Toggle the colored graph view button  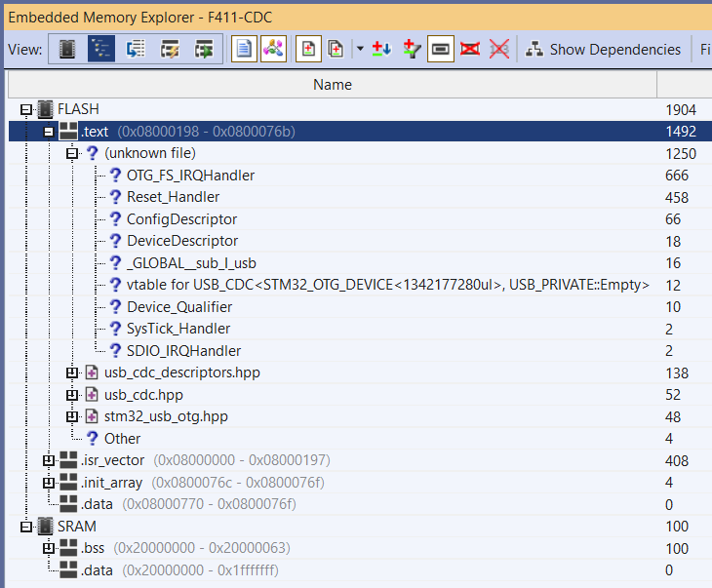pos(273,49)
